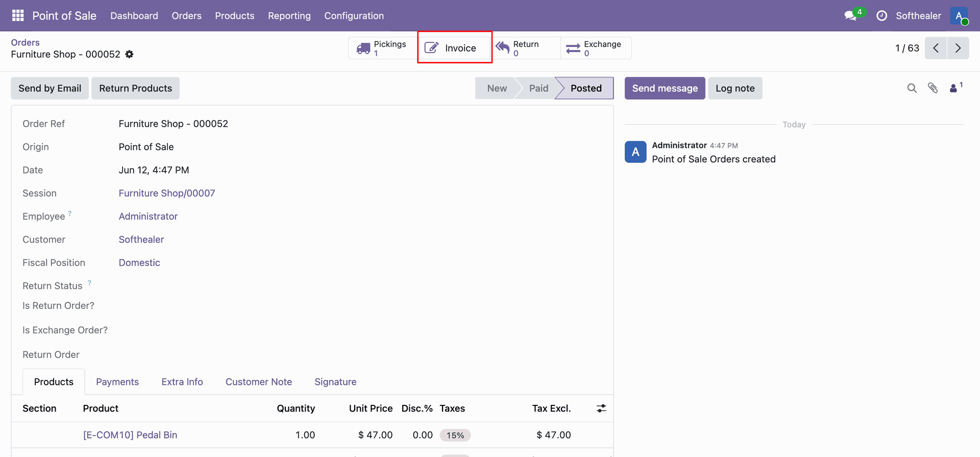980x457 pixels.
Task: Open the Dashboard menu
Action: (134, 16)
